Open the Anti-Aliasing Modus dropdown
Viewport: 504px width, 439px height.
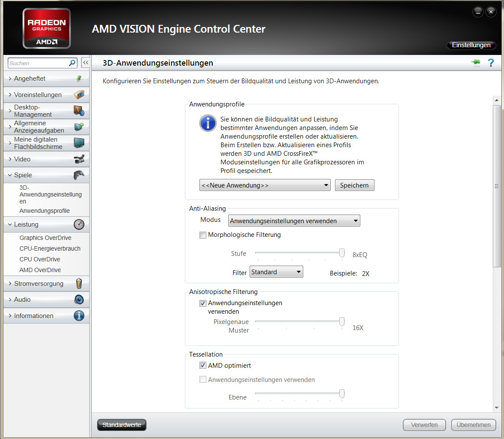294,221
